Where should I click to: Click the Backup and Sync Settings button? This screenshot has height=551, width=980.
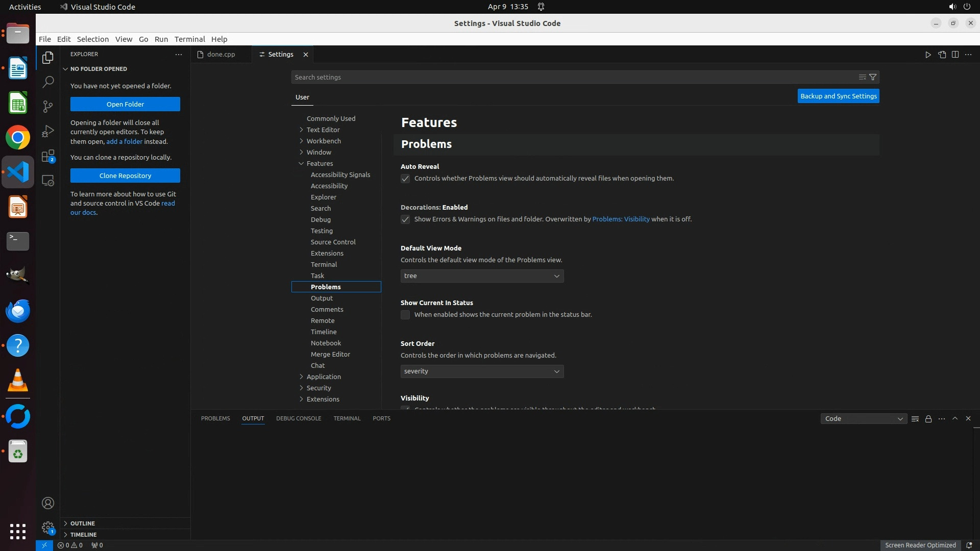(838, 96)
